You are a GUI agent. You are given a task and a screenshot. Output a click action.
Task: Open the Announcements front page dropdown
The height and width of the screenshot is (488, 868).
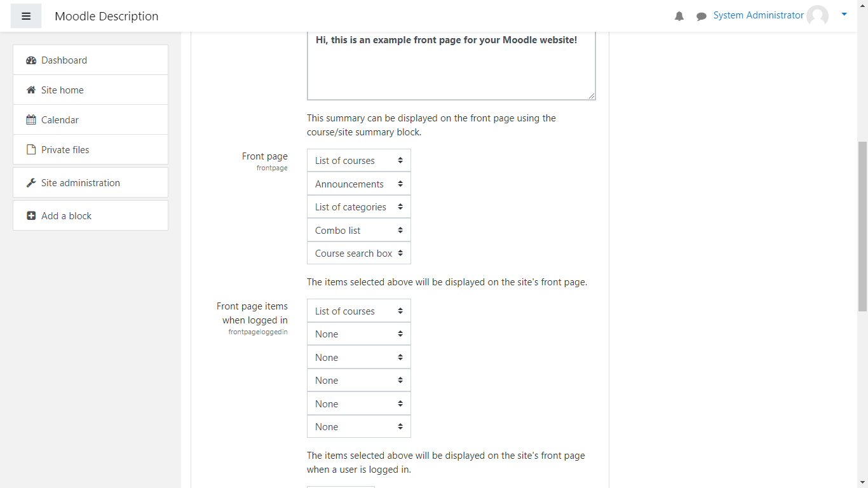[x=358, y=184]
